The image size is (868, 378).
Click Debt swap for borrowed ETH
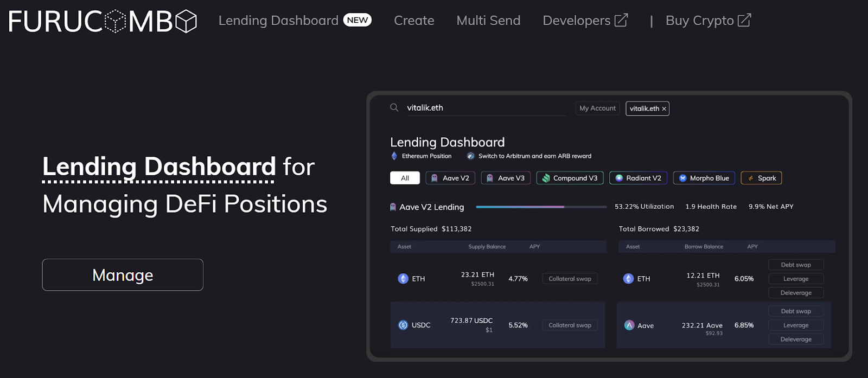coord(796,265)
